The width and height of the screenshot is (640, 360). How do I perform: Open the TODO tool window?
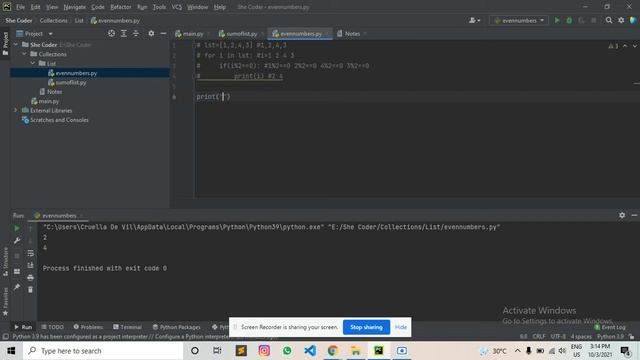[53, 327]
